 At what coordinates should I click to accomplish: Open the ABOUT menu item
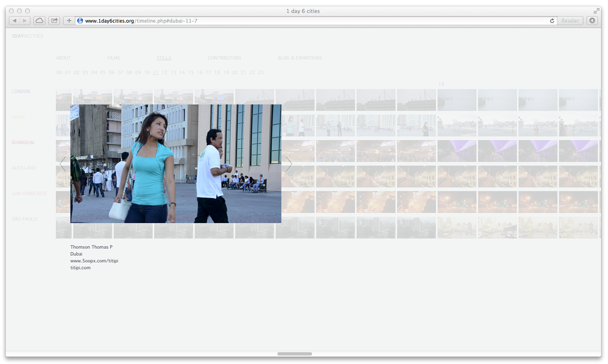(x=63, y=58)
